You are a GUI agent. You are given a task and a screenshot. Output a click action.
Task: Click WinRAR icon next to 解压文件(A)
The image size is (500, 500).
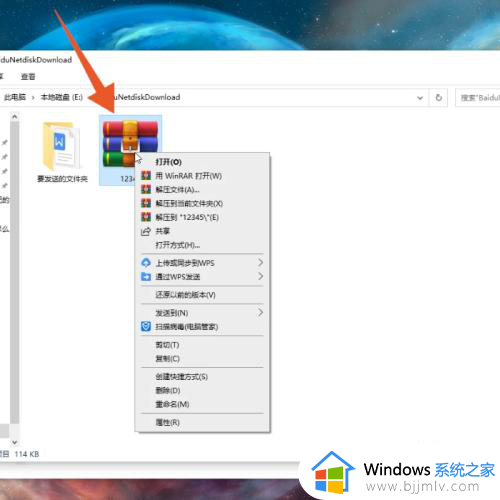pos(146,190)
